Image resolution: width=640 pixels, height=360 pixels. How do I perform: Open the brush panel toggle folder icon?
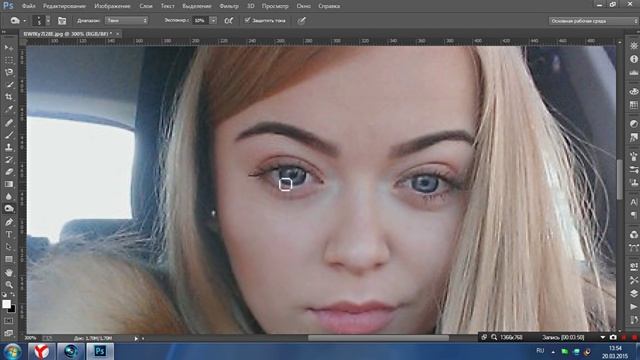click(x=62, y=20)
